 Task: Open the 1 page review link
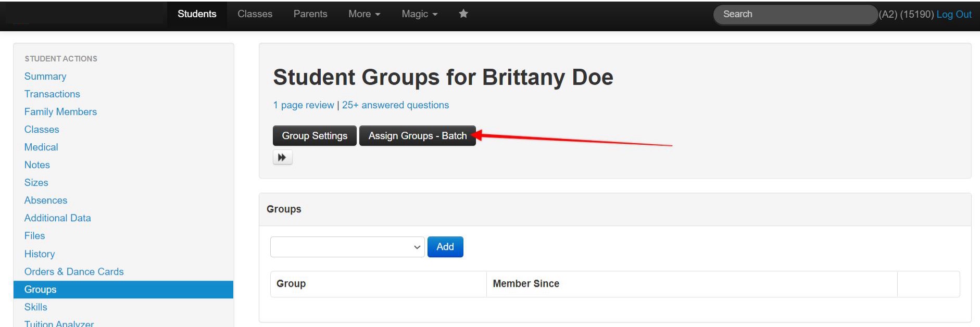pos(304,105)
